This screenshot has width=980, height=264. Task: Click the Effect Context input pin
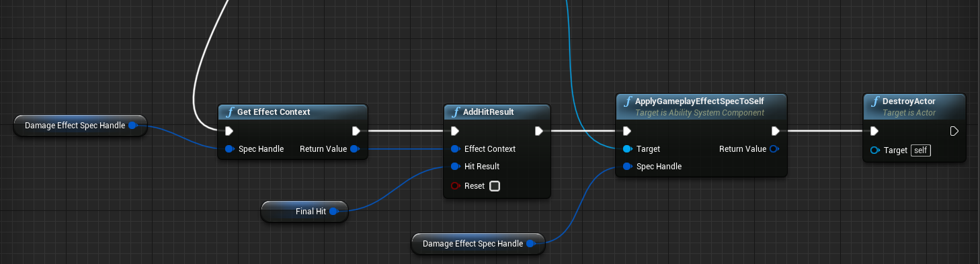tap(455, 148)
